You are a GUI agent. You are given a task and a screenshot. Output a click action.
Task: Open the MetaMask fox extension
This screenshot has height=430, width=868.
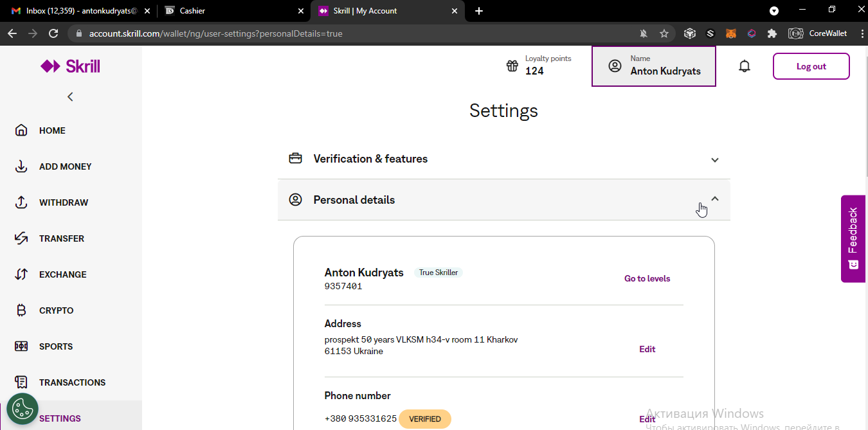coord(731,33)
